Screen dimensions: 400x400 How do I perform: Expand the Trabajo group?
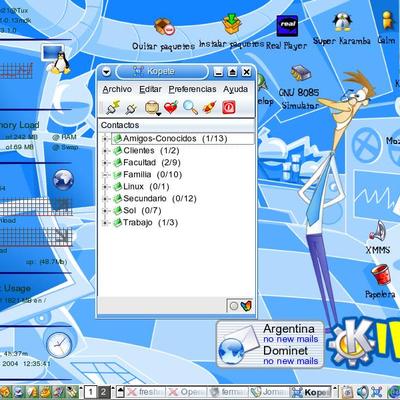coord(105,223)
